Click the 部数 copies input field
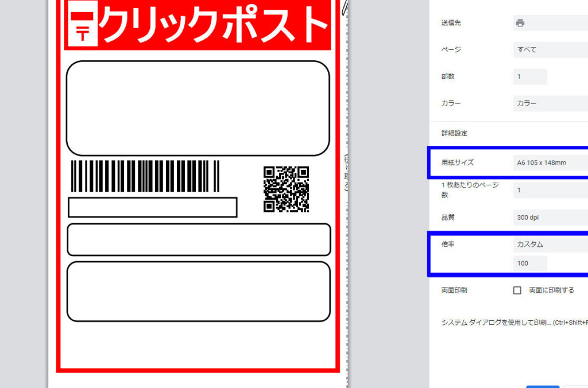The height and width of the screenshot is (388, 588). [529, 77]
